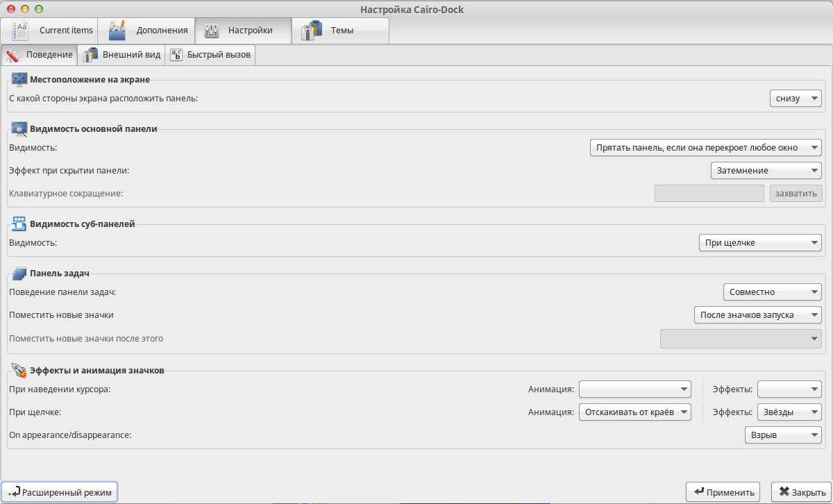Click the Применить button

[x=723, y=492]
